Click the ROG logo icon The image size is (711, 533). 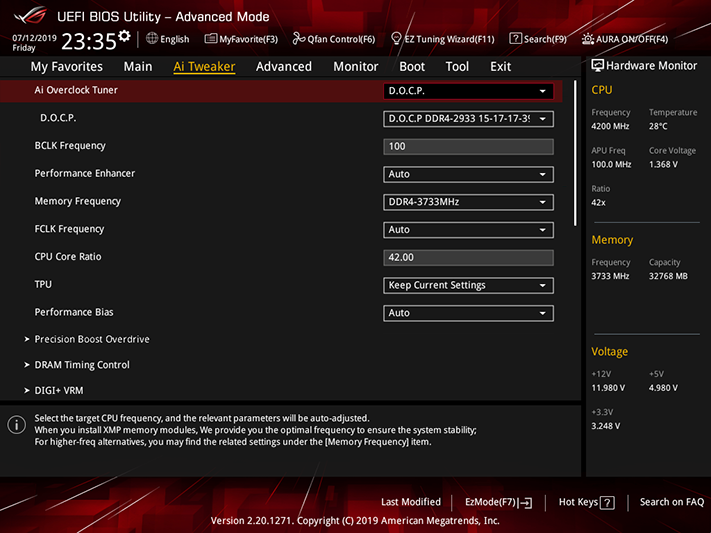[30, 16]
